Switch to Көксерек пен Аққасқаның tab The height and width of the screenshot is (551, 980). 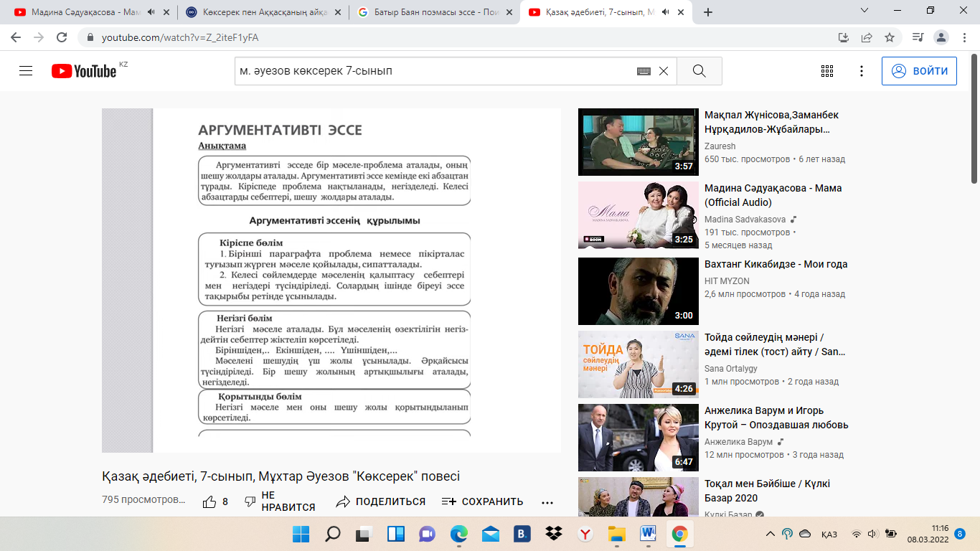tap(263, 12)
